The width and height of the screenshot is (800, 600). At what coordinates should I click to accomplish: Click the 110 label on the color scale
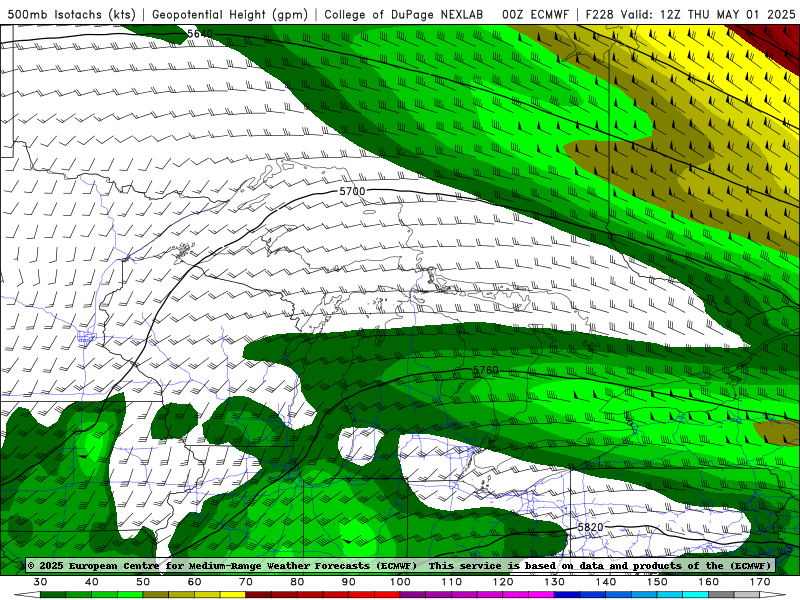tap(452, 582)
